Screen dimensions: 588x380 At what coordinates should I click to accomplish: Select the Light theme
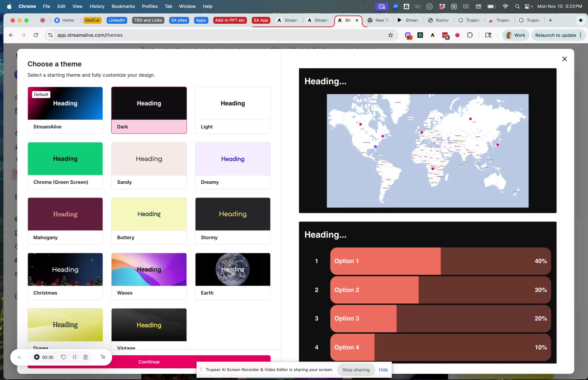coord(232,110)
